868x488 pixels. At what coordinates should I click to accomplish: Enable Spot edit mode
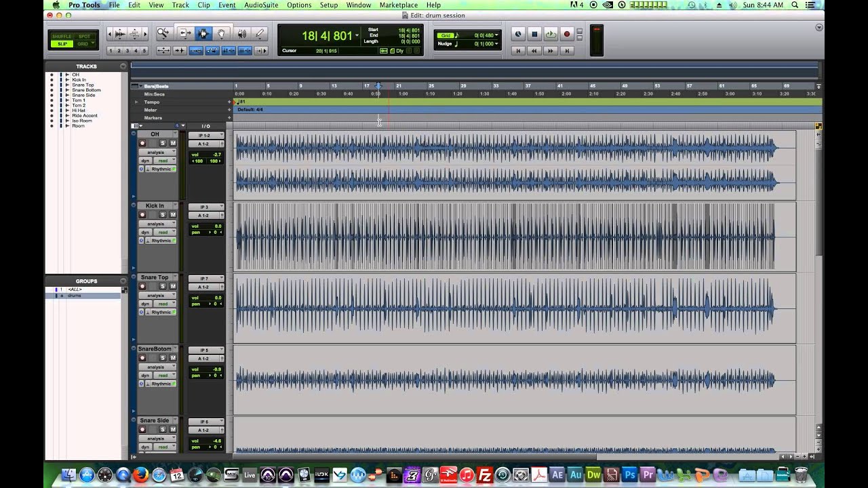coord(84,37)
